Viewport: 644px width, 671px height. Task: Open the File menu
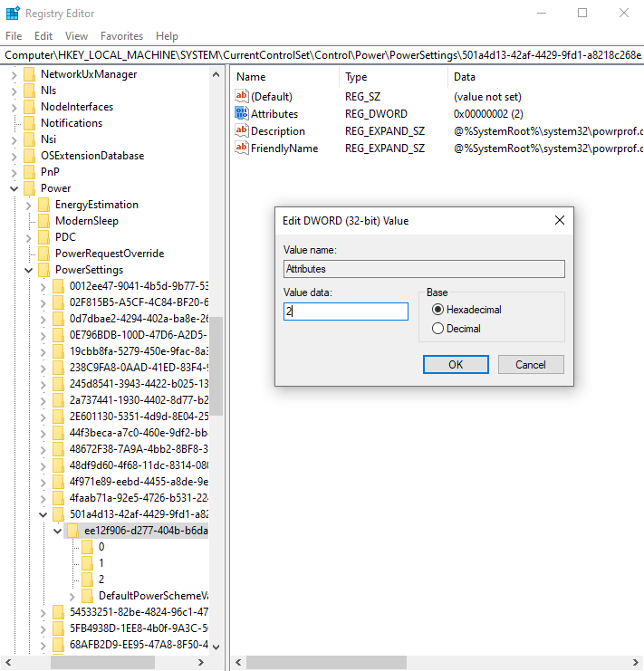pyautogui.click(x=14, y=36)
